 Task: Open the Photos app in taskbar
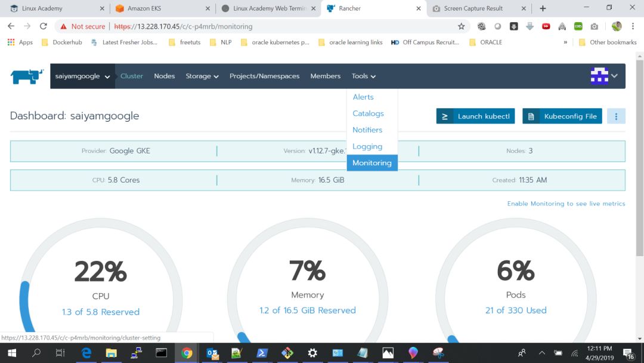pyautogui.click(x=388, y=353)
